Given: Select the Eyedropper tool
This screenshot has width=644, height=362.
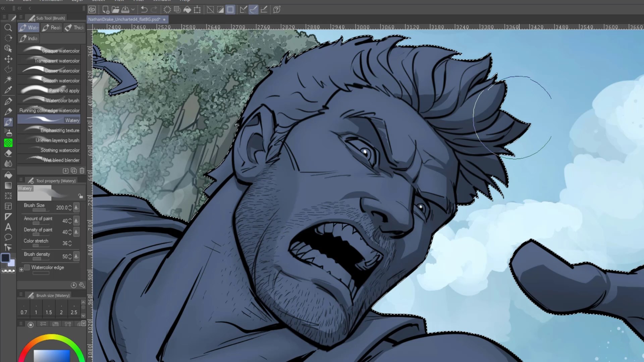Looking at the screenshot, I should 8,90.
